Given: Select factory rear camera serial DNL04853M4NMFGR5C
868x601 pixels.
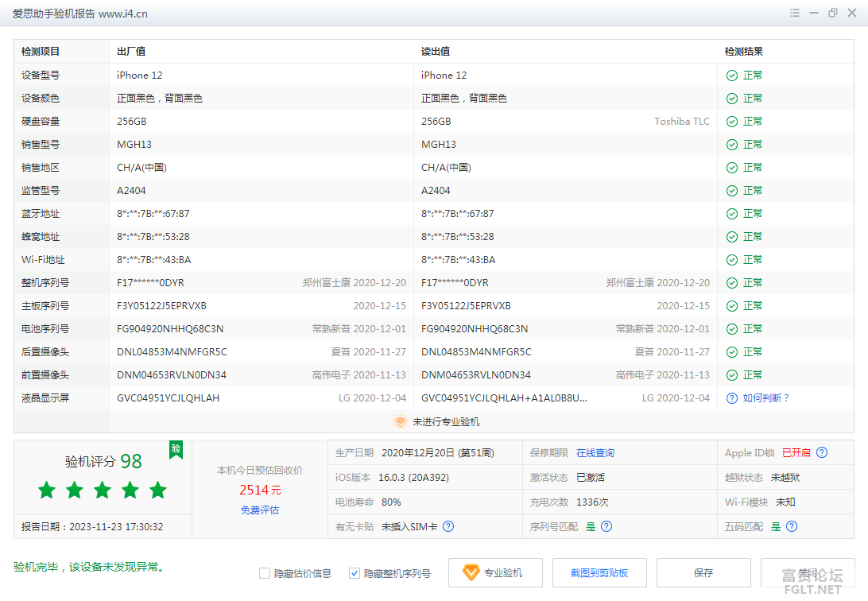Looking at the screenshot, I should [172, 352].
